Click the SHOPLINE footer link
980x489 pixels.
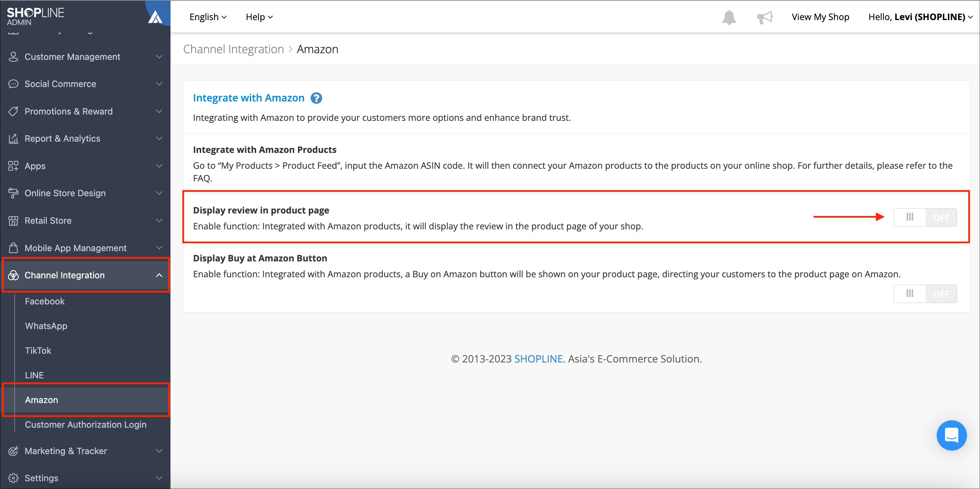[x=538, y=359]
